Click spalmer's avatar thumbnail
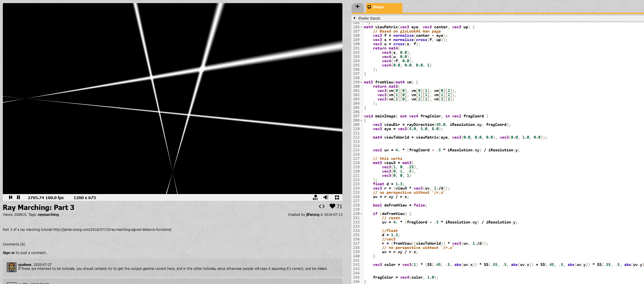The width and height of the screenshot is (644, 284). pos(11,267)
